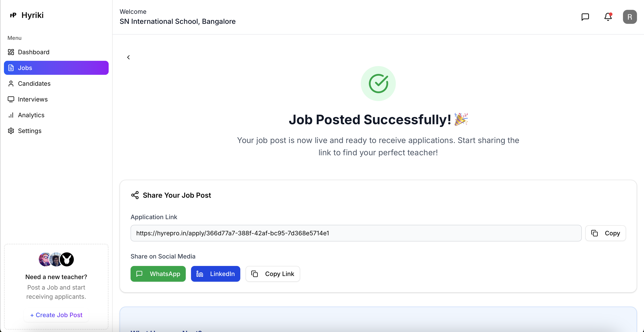The height and width of the screenshot is (332, 644).
Task: Share the job post on WhatsApp
Action: [x=158, y=274]
